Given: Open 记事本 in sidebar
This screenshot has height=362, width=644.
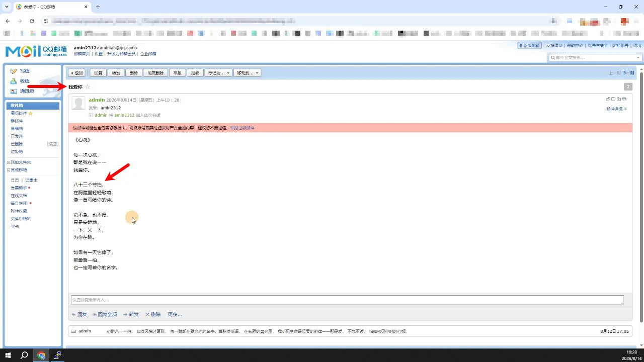Looking at the screenshot, I should click(x=31, y=180).
